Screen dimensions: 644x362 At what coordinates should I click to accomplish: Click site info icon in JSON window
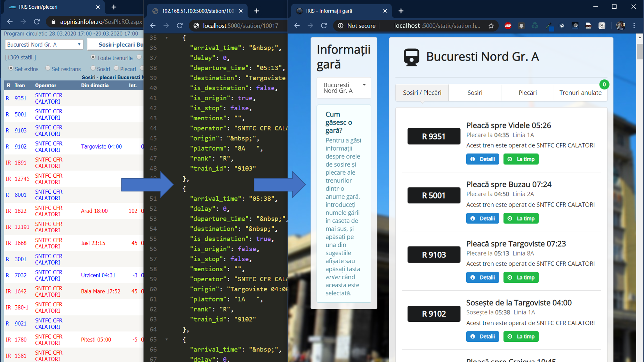tap(196, 26)
